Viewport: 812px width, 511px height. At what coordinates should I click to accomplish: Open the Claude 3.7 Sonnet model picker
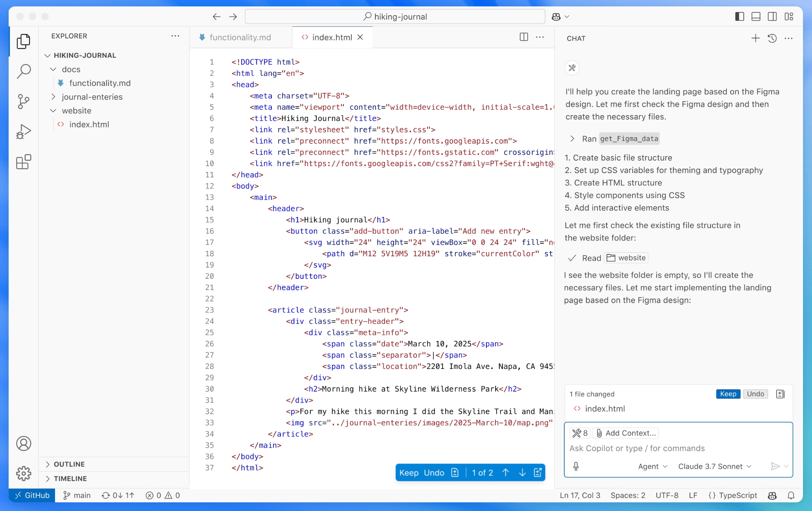[714, 467]
